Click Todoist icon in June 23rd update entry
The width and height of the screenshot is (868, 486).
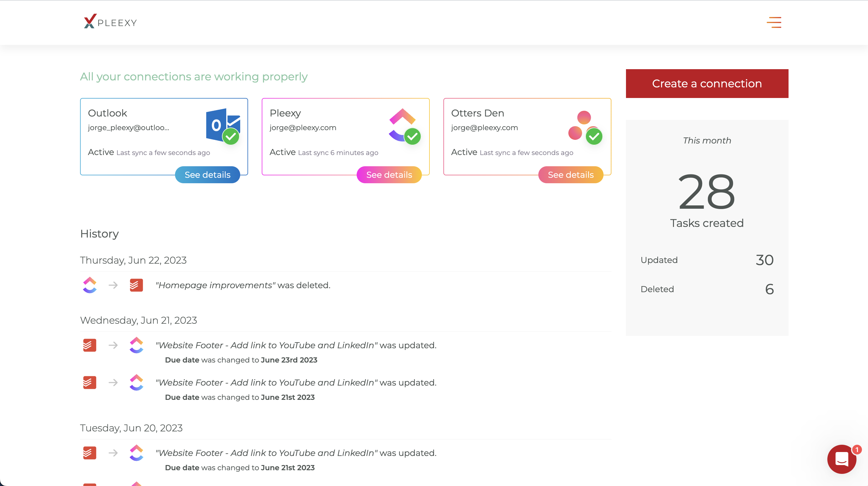click(90, 345)
